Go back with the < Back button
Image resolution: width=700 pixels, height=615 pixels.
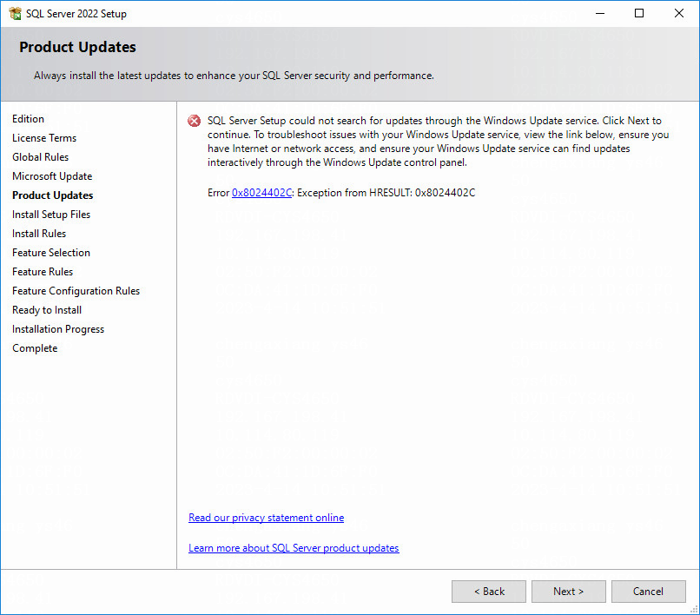[x=489, y=592]
